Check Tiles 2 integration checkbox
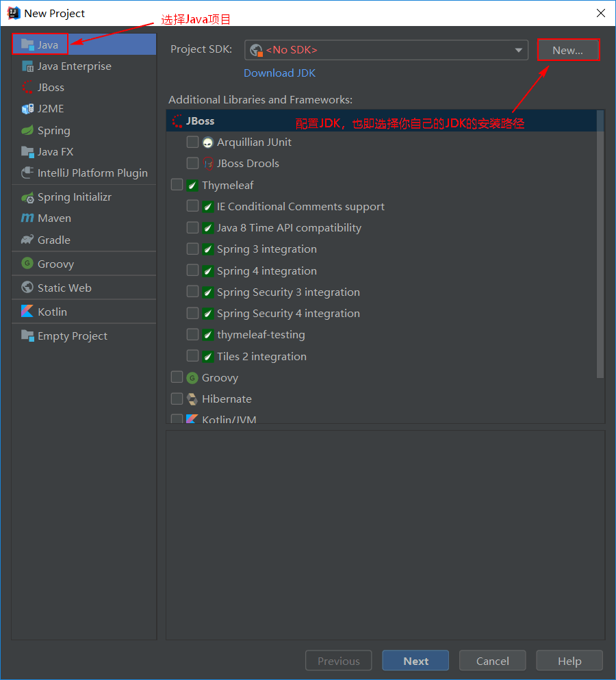The image size is (616, 680). [x=192, y=355]
